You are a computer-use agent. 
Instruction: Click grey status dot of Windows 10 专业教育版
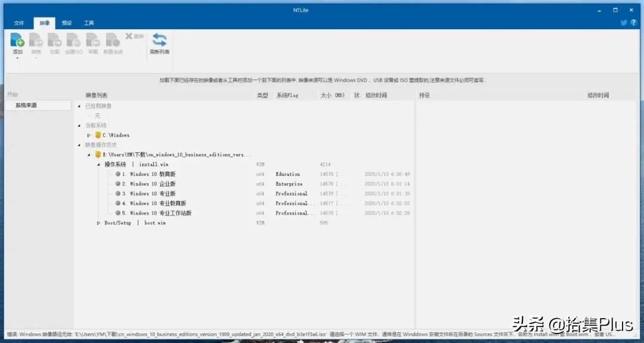click(x=118, y=203)
